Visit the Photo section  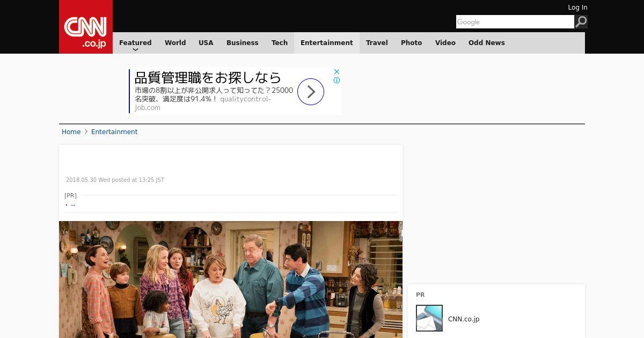[x=412, y=43]
